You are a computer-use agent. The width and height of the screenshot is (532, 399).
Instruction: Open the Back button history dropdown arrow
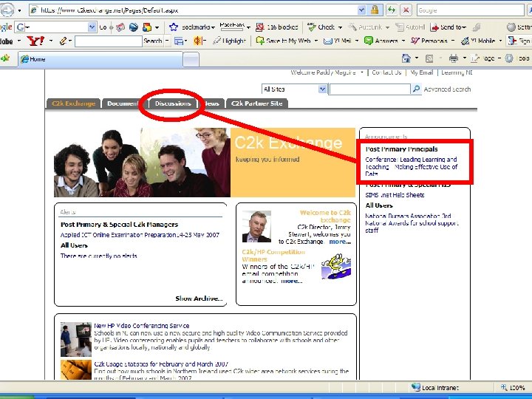click(19, 10)
